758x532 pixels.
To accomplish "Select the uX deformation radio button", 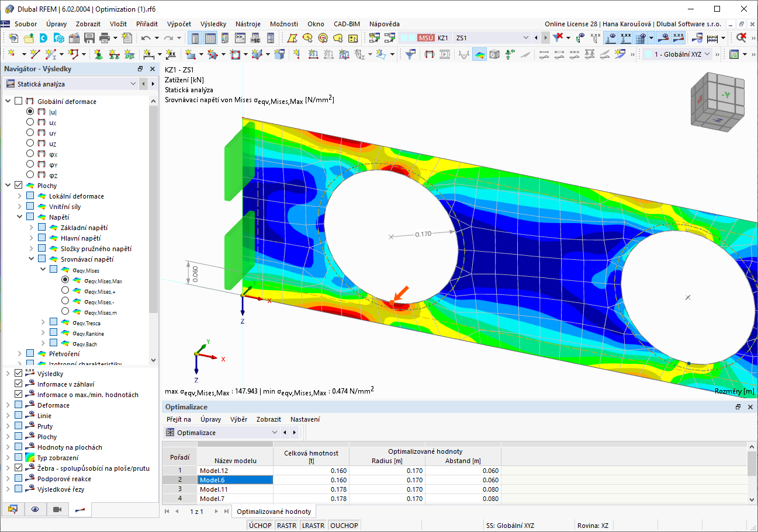I will click(x=30, y=123).
